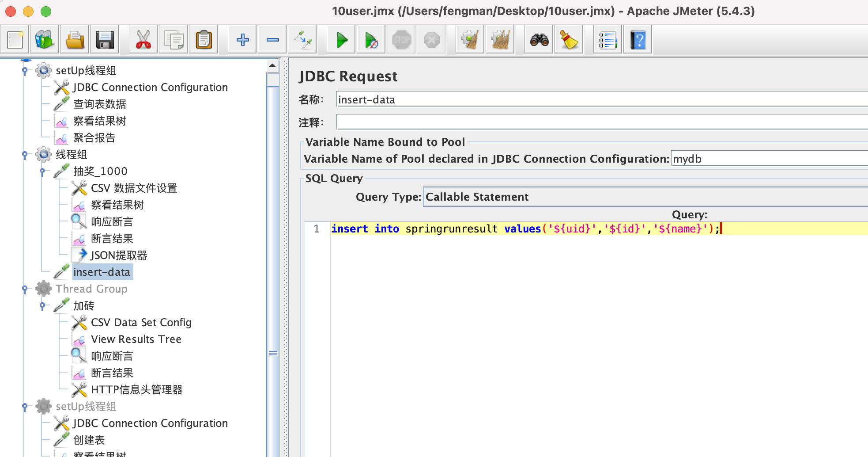Click the Expand All plus icon
This screenshot has height=457, width=868.
pyautogui.click(x=242, y=40)
